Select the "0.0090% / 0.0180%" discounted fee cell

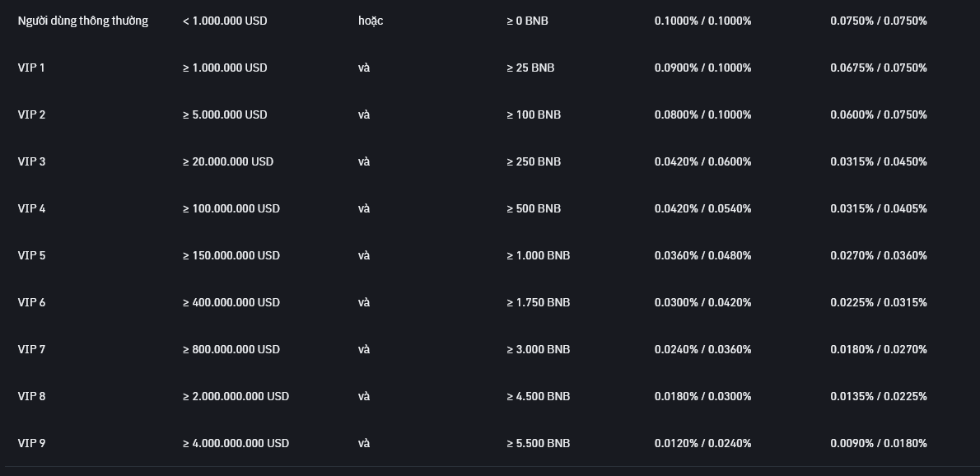tap(878, 443)
